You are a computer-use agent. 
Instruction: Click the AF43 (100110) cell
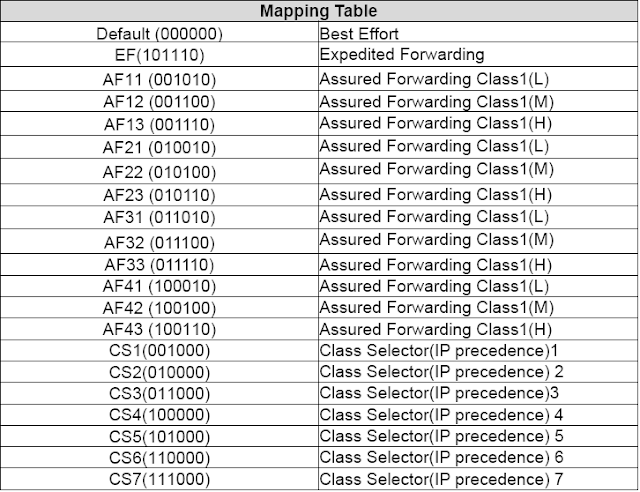pos(160,329)
